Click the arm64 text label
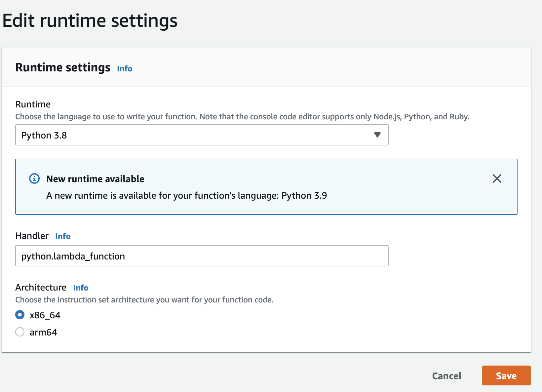 coord(43,332)
